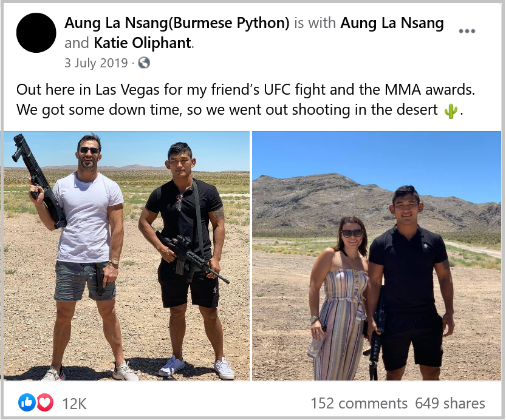Click the second caption line about desert shooting
The image size is (506, 420).
tap(240, 110)
